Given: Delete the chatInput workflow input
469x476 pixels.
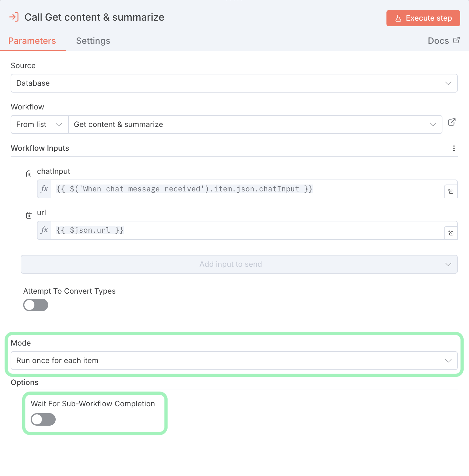Looking at the screenshot, I should point(29,174).
